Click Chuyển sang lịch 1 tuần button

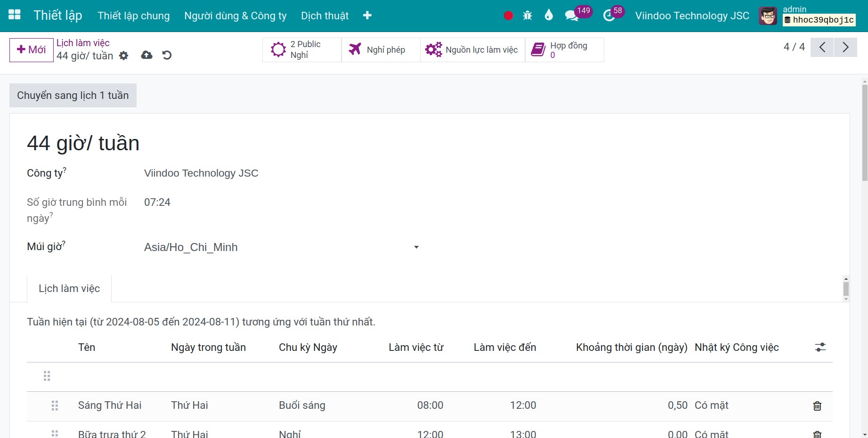73,96
